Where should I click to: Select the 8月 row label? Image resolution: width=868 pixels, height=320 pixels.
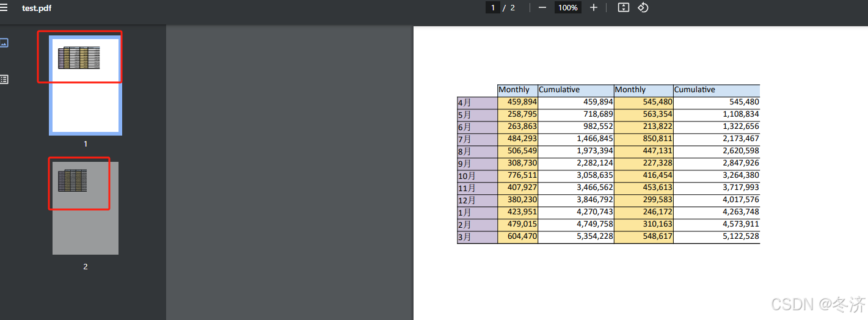click(464, 151)
